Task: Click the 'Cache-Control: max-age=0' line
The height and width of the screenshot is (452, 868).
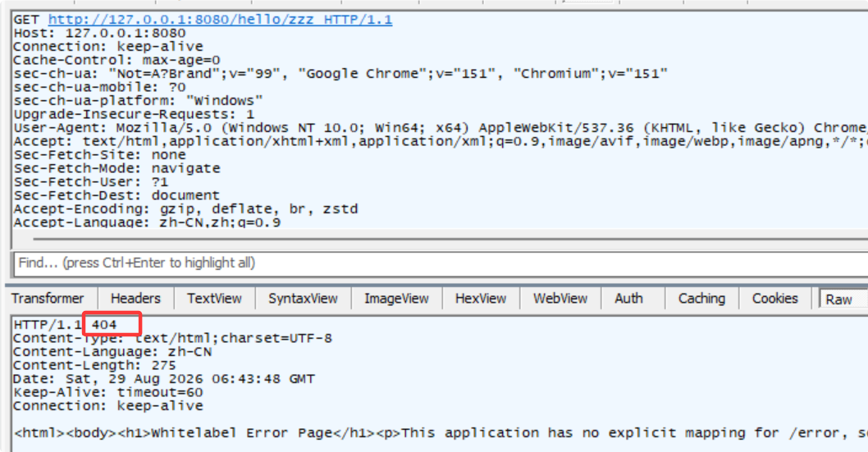Action: point(116,61)
